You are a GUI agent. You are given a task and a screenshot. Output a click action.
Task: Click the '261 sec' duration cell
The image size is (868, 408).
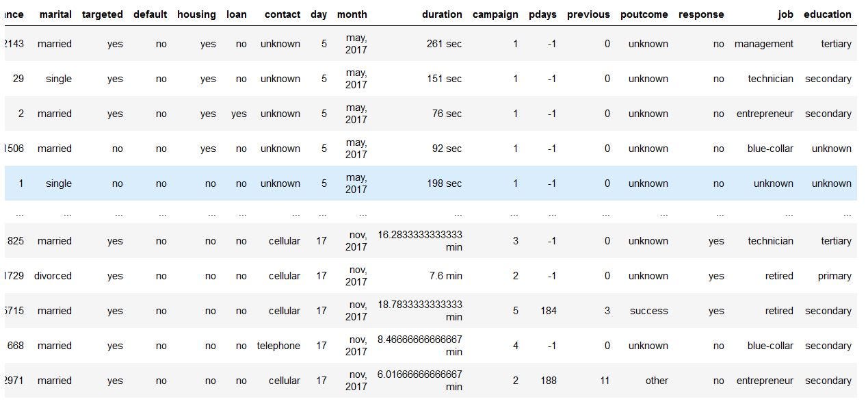point(446,44)
